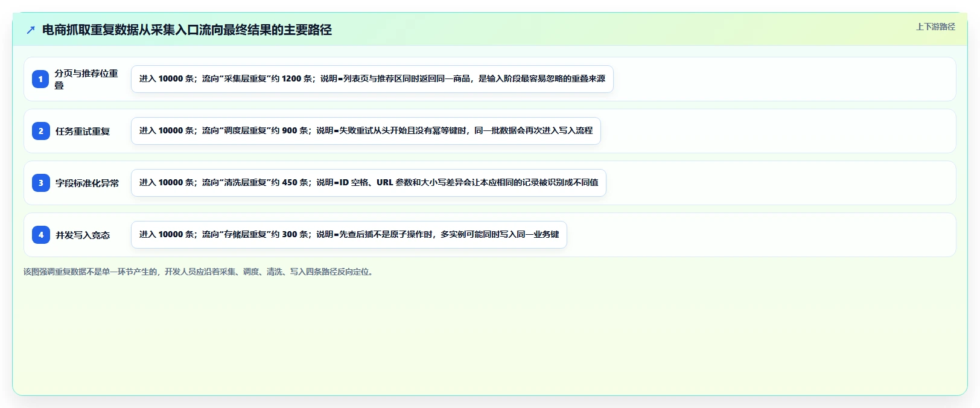Select the 并发写入竞态 row label

pos(83,235)
